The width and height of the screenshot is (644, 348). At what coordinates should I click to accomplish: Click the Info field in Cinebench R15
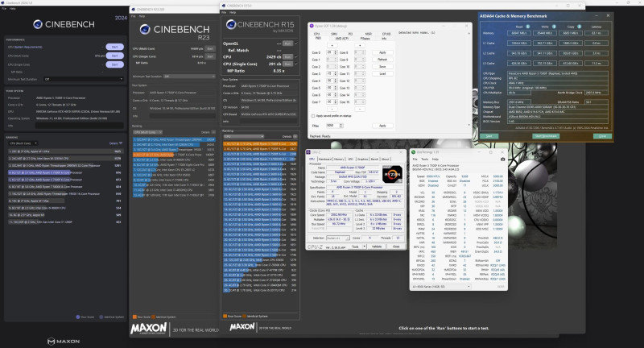point(268,122)
